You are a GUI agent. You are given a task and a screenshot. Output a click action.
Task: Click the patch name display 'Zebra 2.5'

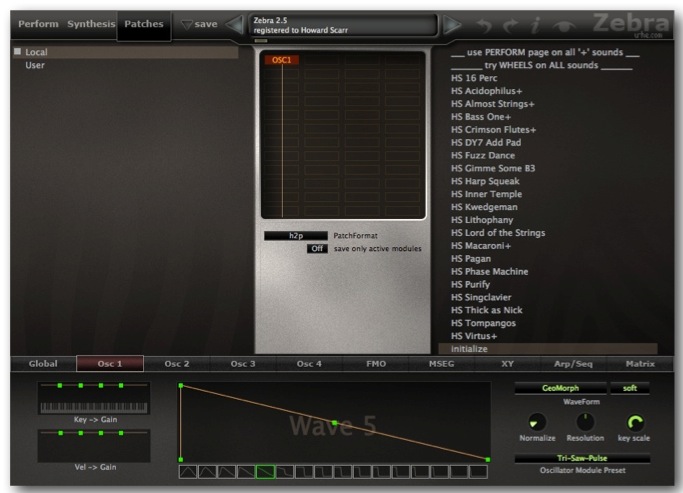coord(343,25)
